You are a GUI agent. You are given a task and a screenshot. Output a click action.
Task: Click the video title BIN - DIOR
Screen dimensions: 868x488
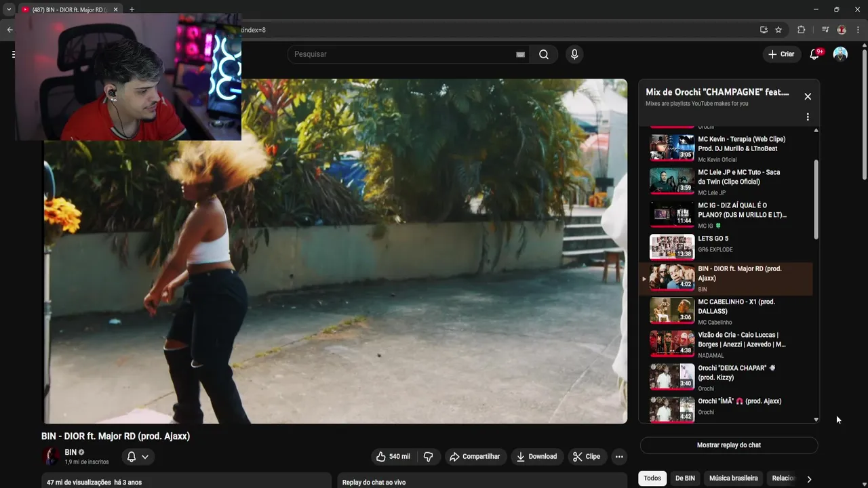click(x=115, y=436)
